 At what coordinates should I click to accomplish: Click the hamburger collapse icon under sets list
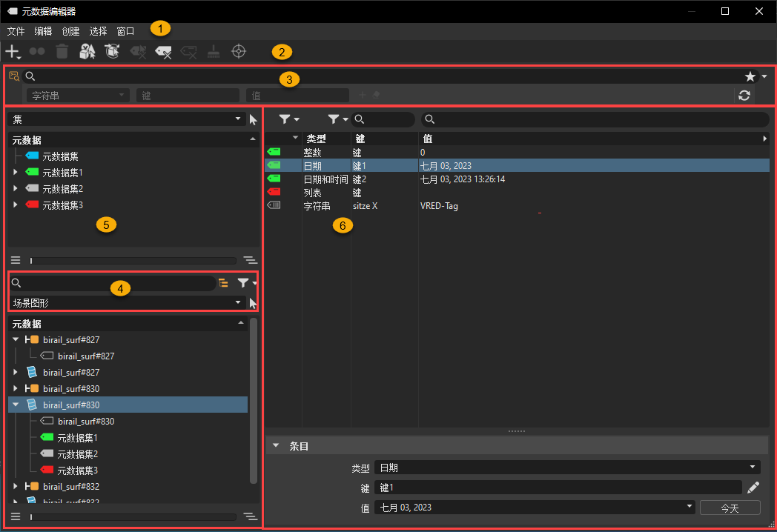pyautogui.click(x=16, y=260)
